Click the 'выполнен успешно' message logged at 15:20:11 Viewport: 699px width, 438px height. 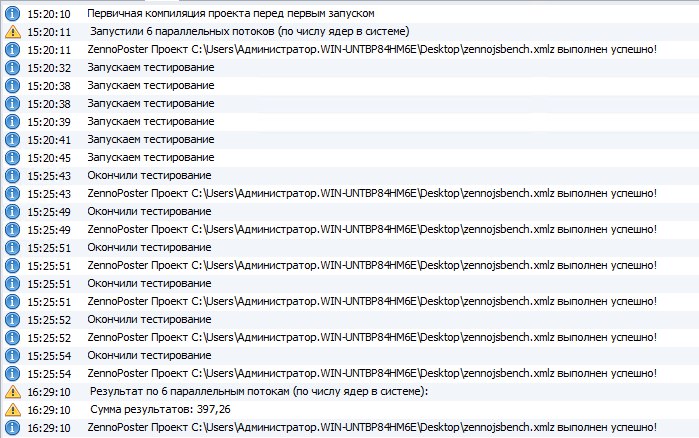(372, 49)
